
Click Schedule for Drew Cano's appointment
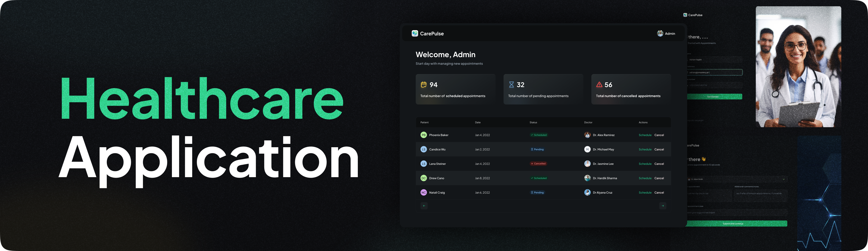coord(645,178)
